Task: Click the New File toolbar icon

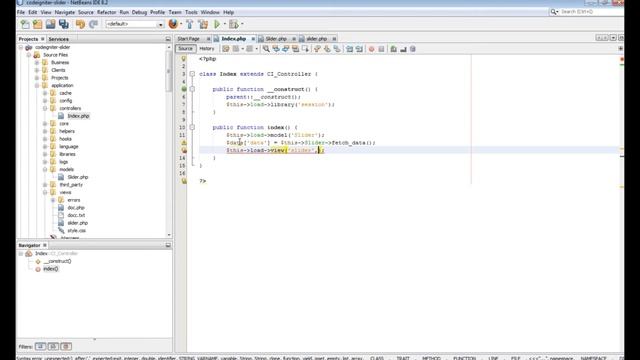Action: [x=25, y=24]
